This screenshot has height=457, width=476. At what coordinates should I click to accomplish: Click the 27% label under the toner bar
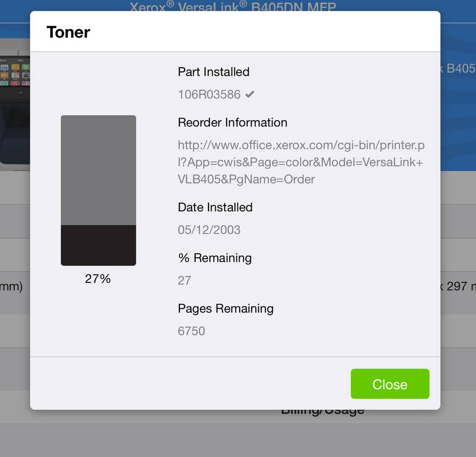[x=98, y=278]
